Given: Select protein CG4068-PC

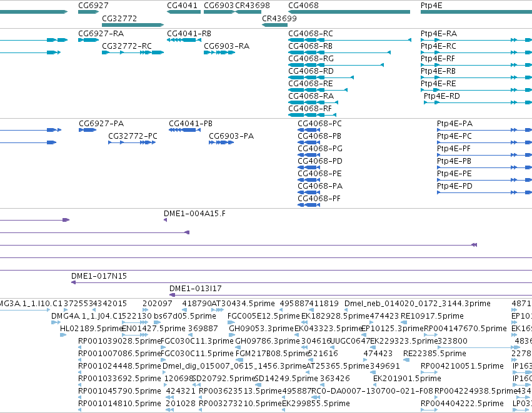Looking at the screenshot, I should [309, 130].
